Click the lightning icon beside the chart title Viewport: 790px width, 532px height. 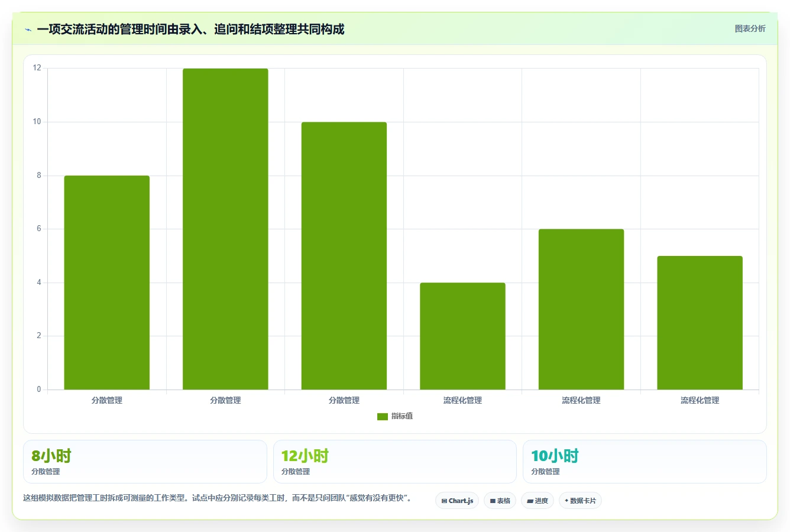[28, 30]
